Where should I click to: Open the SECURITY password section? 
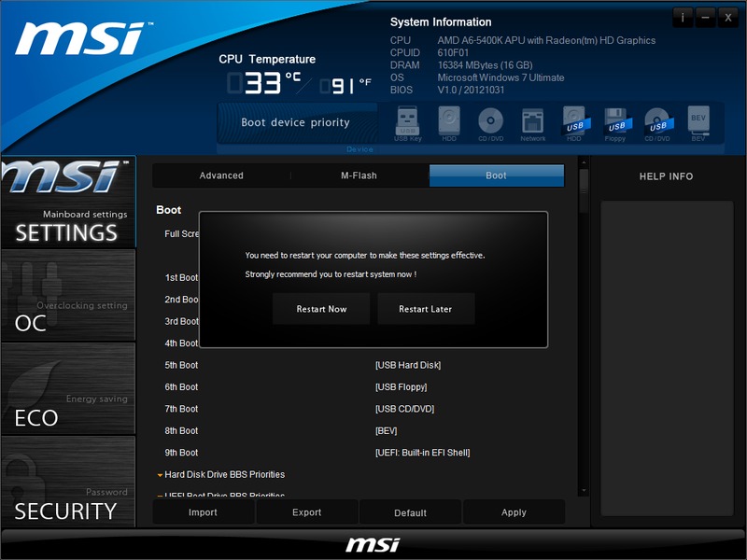(x=68, y=483)
